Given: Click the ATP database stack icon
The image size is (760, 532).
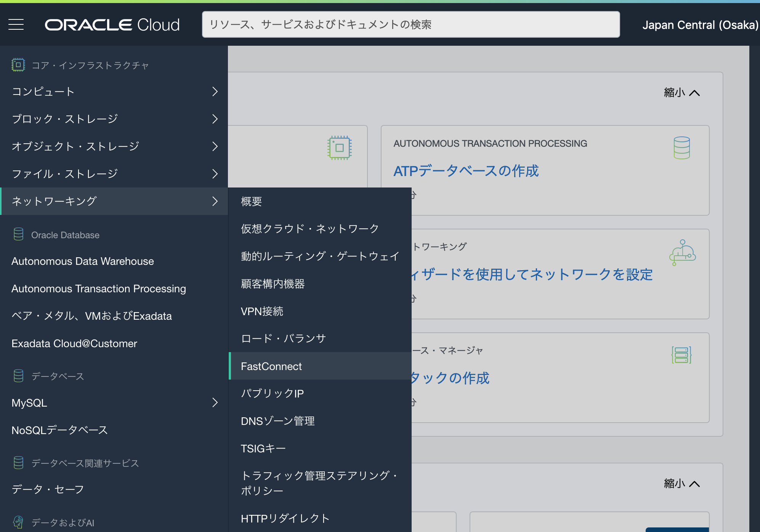Looking at the screenshot, I should (681, 148).
